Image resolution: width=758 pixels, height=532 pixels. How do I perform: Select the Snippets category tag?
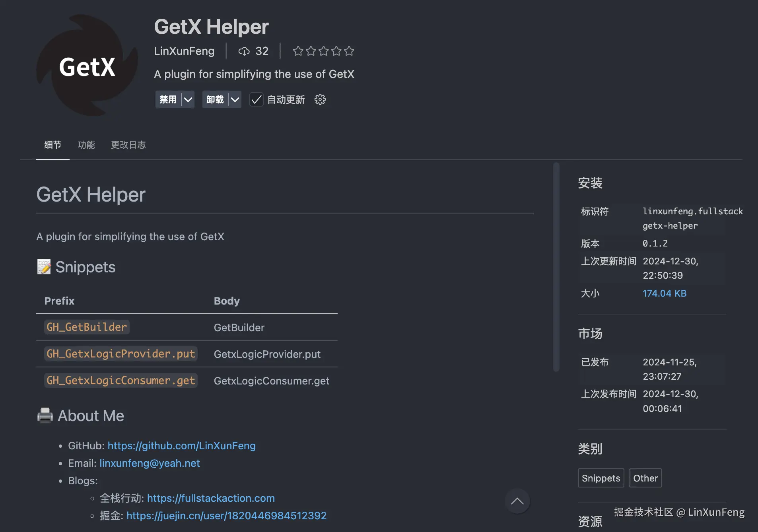601,478
